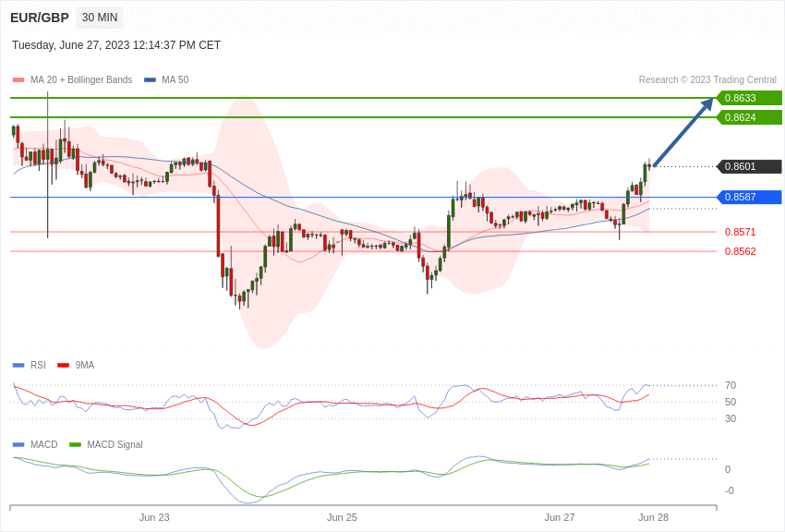Click the EUR/GBP pair title
Image resolution: width=785 pixels, height=532 pixels.
click(x=40, y=18)
